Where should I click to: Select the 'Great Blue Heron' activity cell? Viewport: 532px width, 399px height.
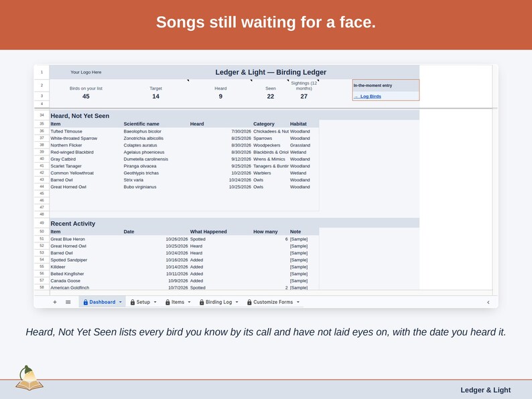pyautogui.click(x=86, y=239)
